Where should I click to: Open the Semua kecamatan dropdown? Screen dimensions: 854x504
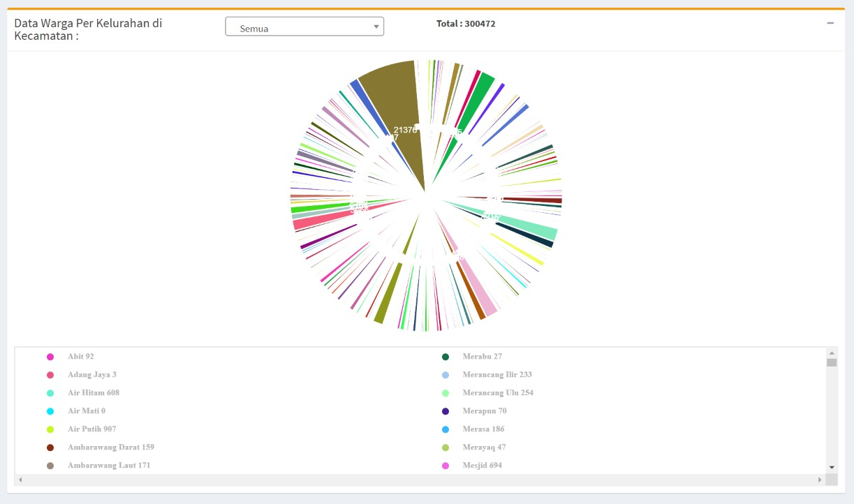304,27
